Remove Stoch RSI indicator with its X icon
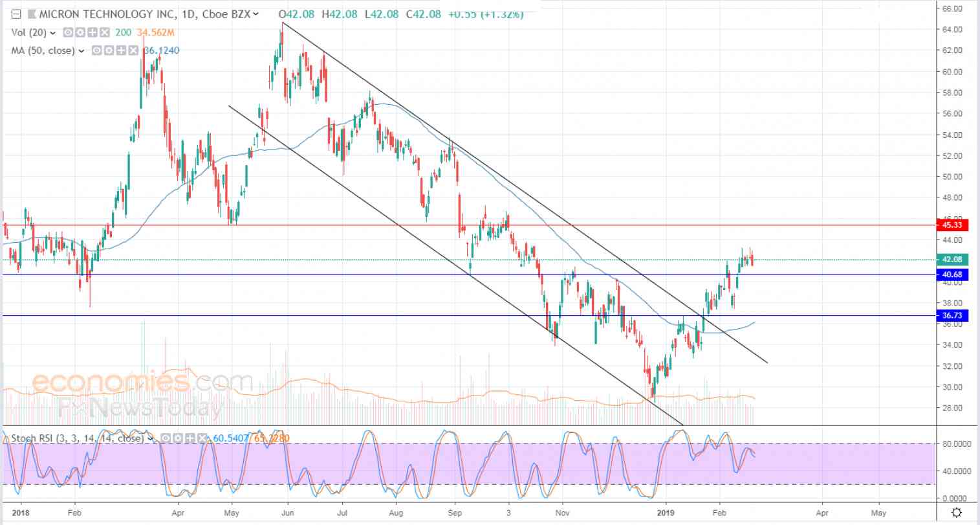Viewport: 980px width, 525px height. pyautogui.click(x=202, y=438)
